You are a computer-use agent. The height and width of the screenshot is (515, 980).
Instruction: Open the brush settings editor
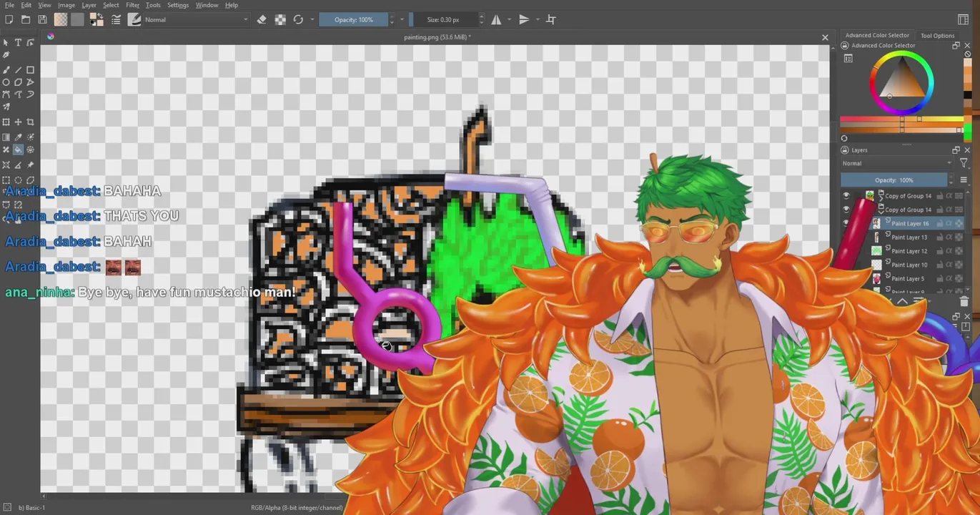pos(116,19)
